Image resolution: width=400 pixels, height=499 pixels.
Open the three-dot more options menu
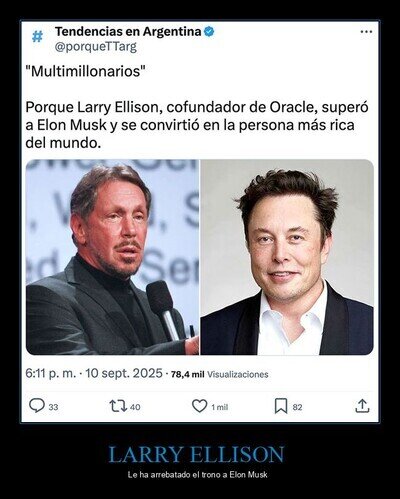[x=366, y=32]
